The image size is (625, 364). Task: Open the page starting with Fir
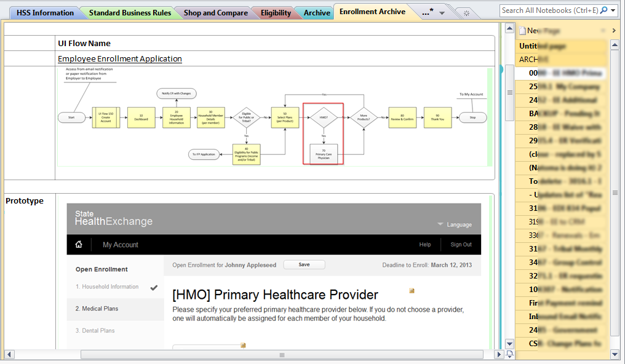point(561,303)
